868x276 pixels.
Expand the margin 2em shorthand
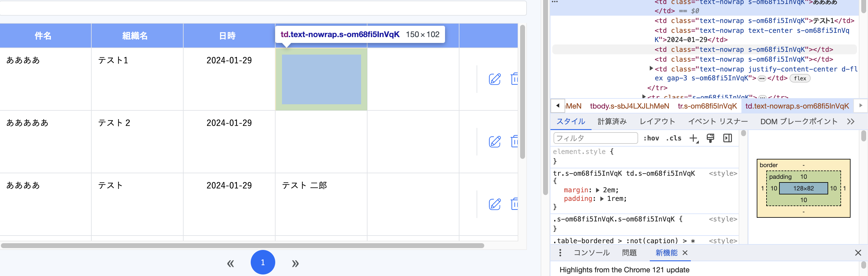tap(597, 190)
